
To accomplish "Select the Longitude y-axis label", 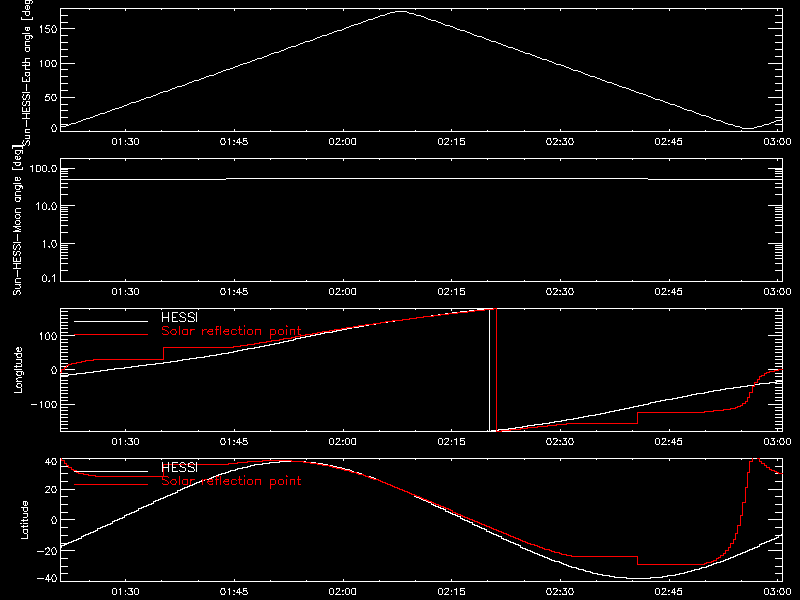I will coord(18,370).
